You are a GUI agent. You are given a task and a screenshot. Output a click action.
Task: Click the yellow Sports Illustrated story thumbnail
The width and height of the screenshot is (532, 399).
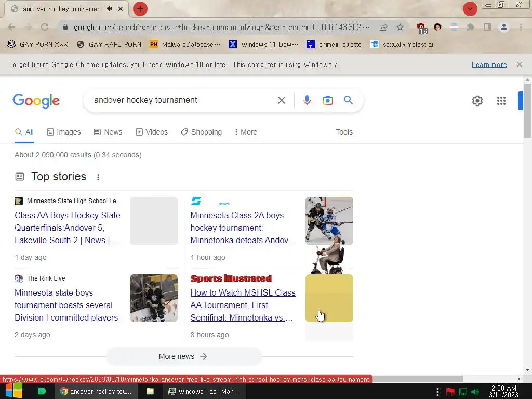[329, 298]
